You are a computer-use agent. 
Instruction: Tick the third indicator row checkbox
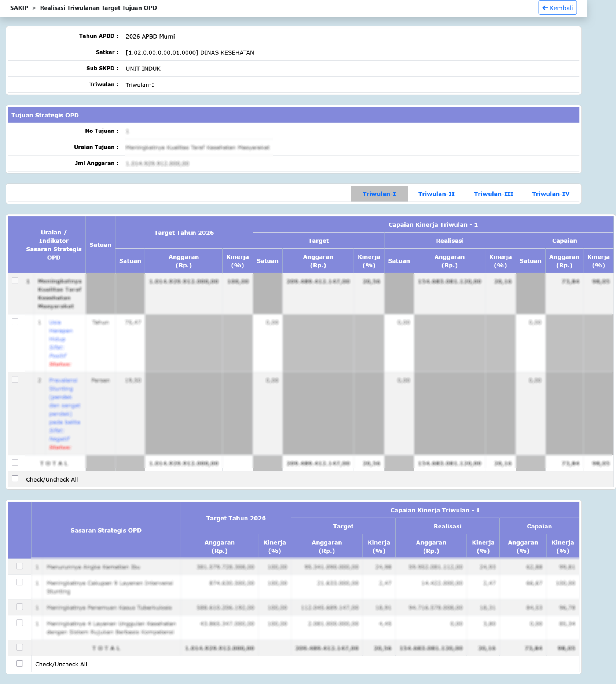(x=15, y=379)
